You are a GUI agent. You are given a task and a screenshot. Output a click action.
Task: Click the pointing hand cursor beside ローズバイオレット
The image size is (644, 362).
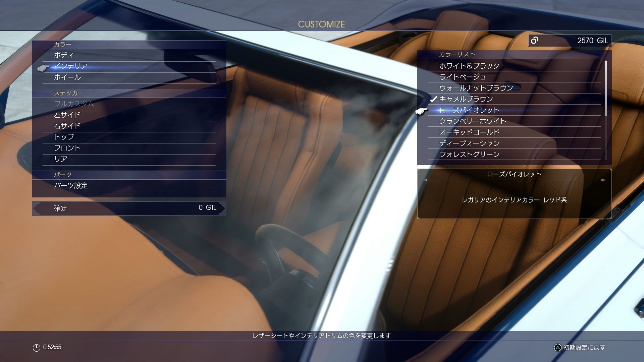[x=422, y=111]
